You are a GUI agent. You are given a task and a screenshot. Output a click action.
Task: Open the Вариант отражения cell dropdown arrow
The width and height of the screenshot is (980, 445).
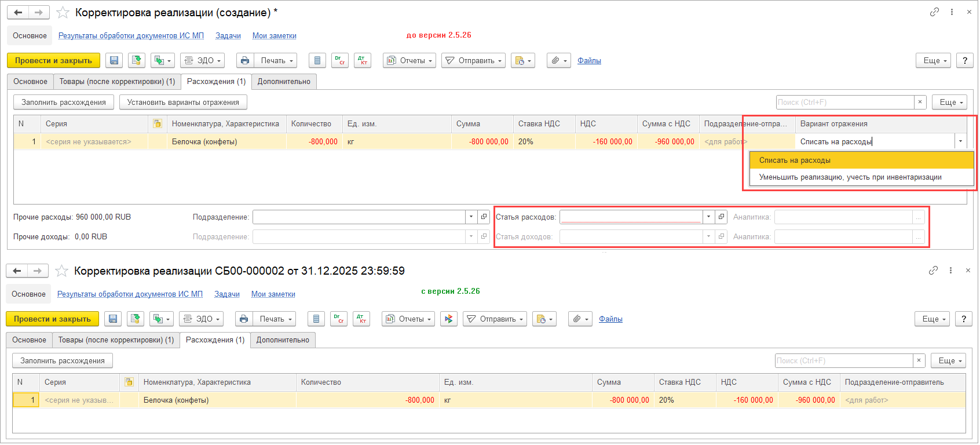click(960, 142)
